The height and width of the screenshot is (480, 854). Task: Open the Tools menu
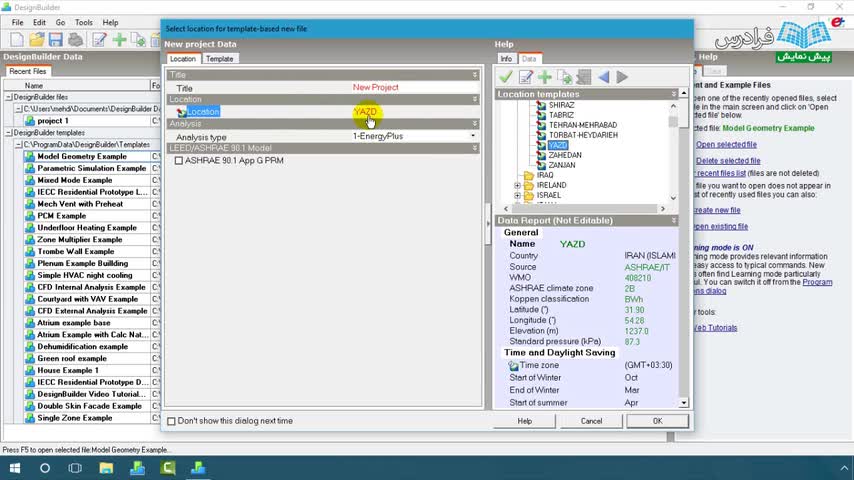pos(84,22)
